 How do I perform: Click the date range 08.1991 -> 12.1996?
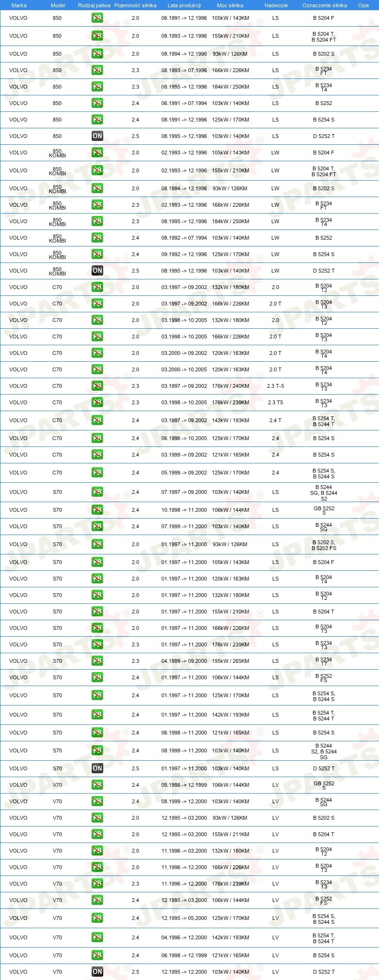(184, 120)
